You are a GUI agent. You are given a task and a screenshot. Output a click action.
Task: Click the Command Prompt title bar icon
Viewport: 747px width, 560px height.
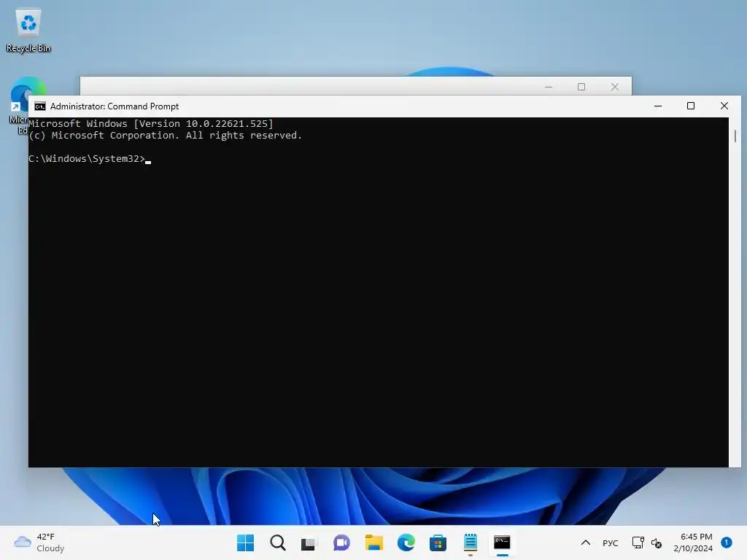click(40, 106)
